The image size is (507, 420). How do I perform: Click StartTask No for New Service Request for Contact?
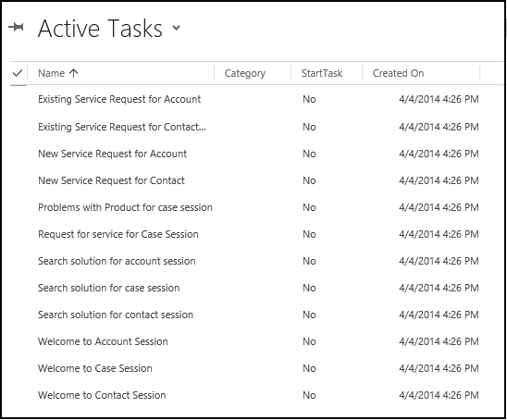click(x=309, y=180)
